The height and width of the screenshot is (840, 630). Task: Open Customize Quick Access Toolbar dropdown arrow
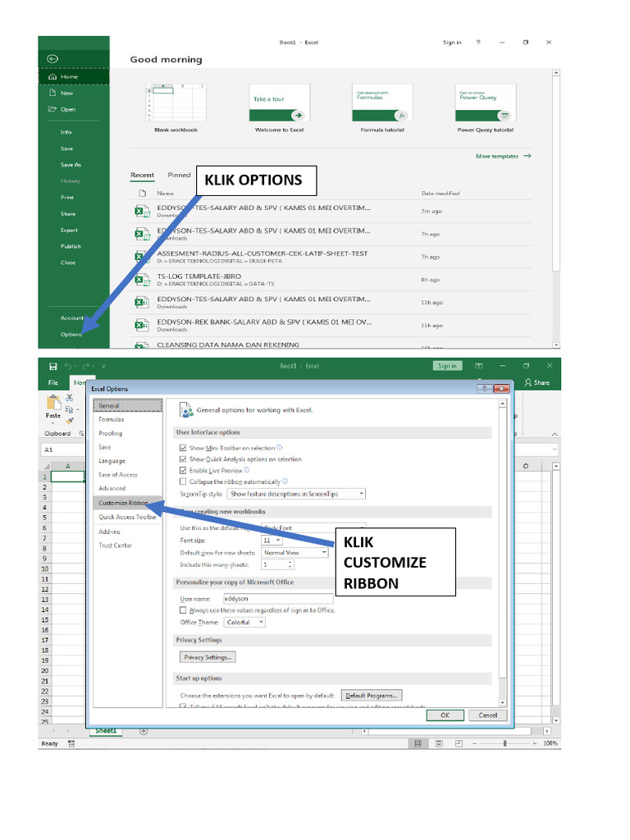pyautogui.click(x=103, y=367)
